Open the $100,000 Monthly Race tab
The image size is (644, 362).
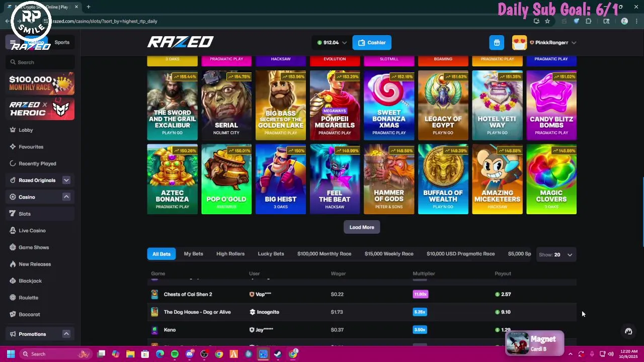click(324, 254)
